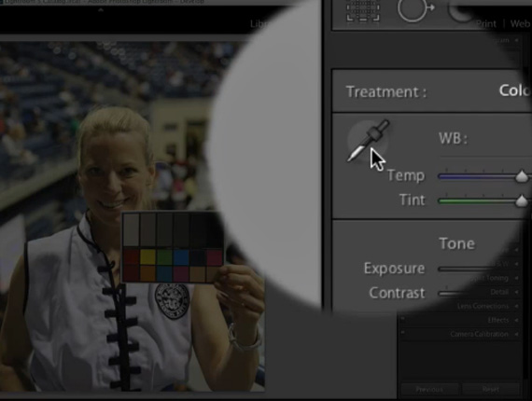
Task: Collapse the Histogram panel arrow
Action: [516, 40]
